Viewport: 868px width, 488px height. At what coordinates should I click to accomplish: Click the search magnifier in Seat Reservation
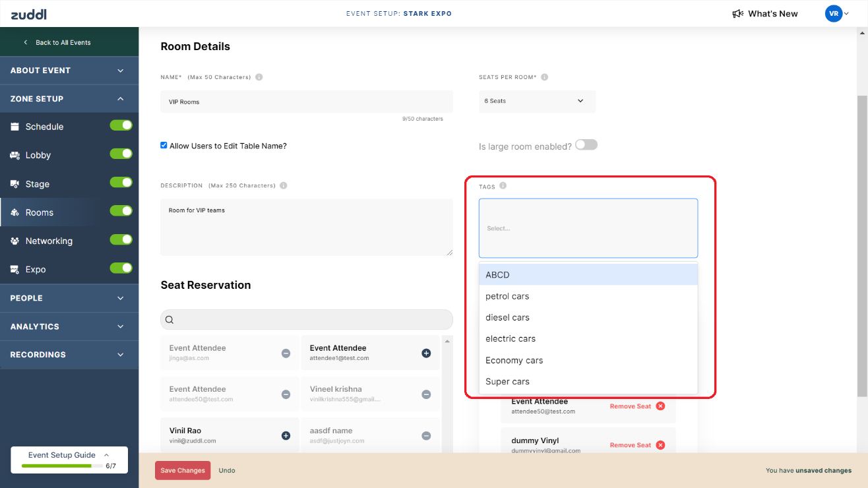170,320
